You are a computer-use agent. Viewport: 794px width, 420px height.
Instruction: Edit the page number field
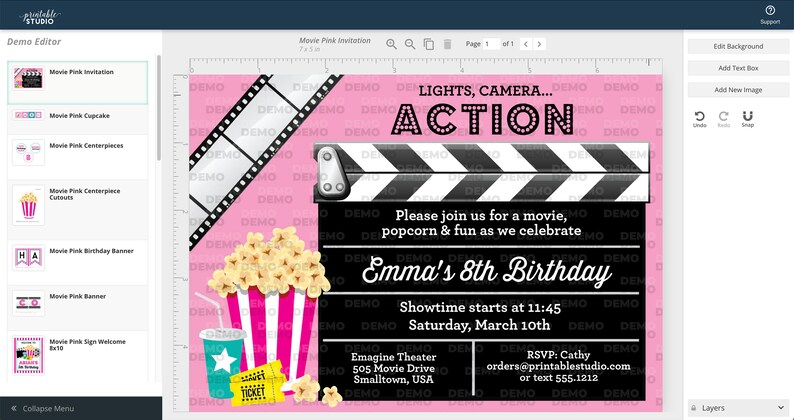[x=491, y=44]
